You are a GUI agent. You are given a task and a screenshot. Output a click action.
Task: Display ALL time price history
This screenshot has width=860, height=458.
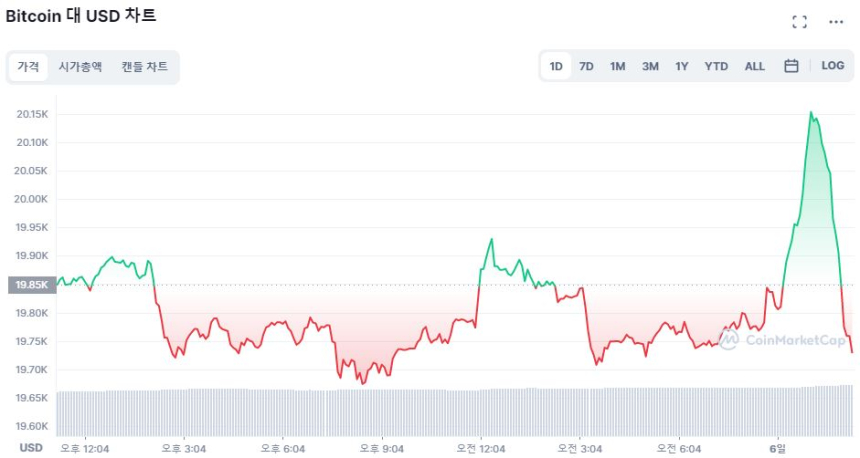tap(755, 66)
